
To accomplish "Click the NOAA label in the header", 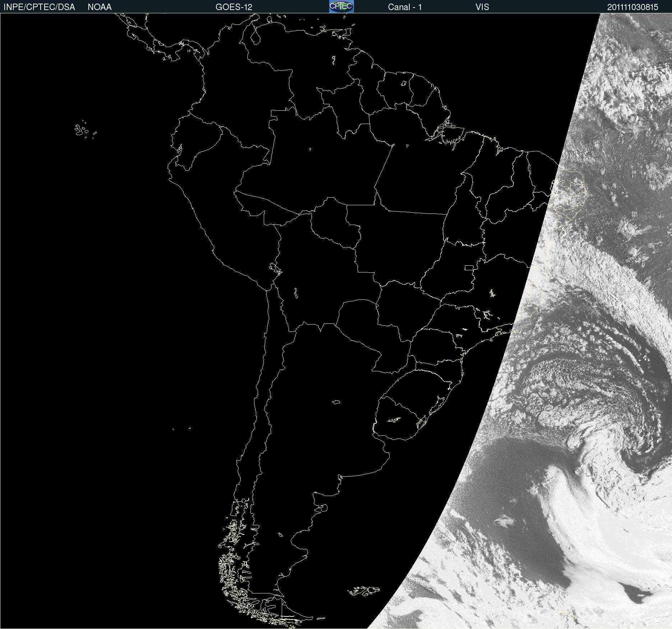I will click(100, 7).
